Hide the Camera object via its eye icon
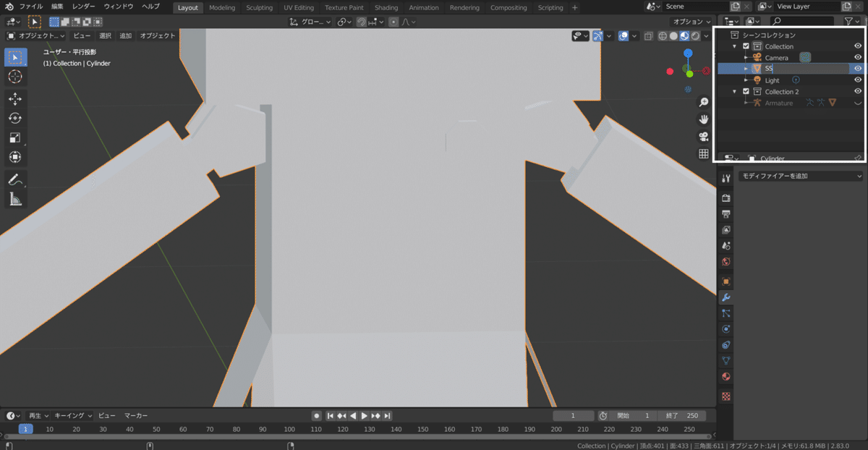 [858, 57]
